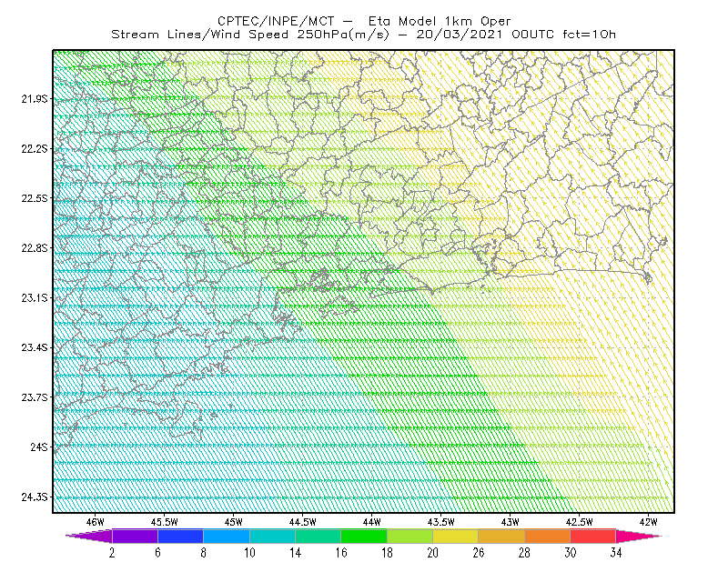Image resolution: width=728 pixels, height=562 pixels.
Task: Click the 42W longitude axis label
Action: point(648,522)
